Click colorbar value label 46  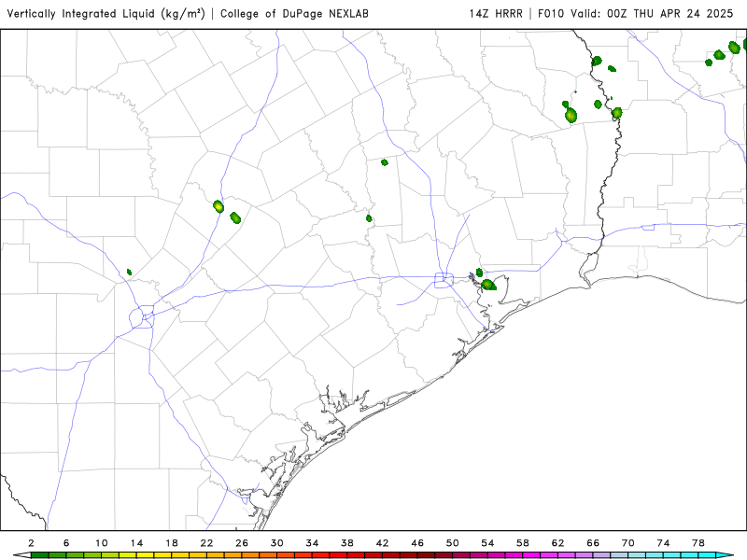(x=417, y=543)
